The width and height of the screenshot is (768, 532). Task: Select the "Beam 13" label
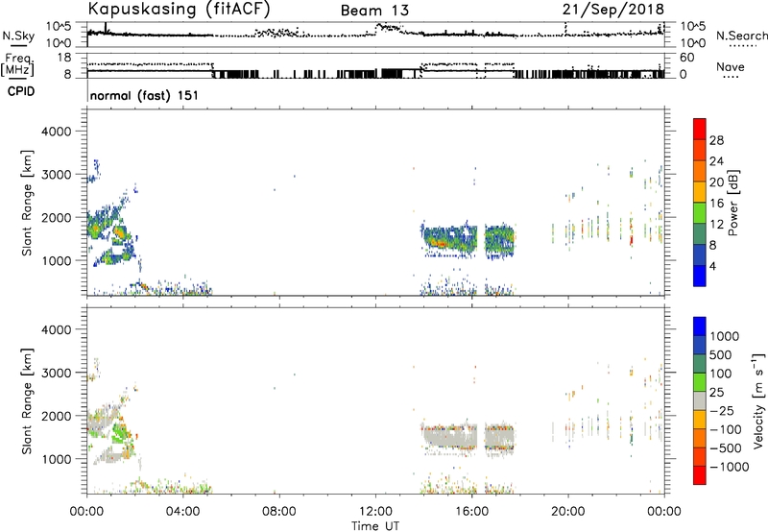[x=374, y=11]
